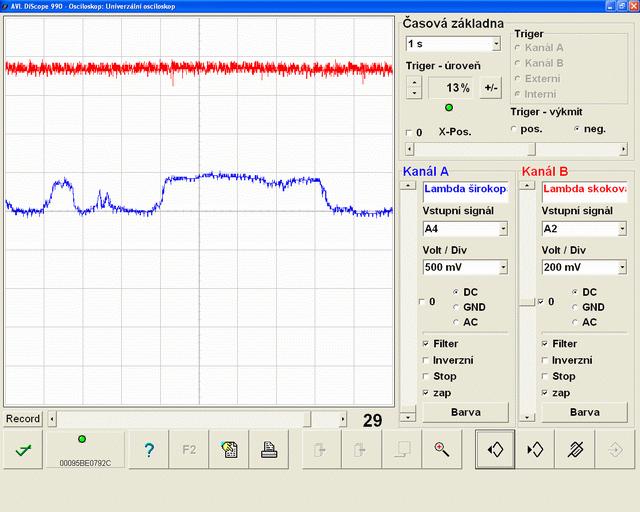Click the +/- trigger level button
Viewport: 640px width, 512px height.
coord(491,88)
